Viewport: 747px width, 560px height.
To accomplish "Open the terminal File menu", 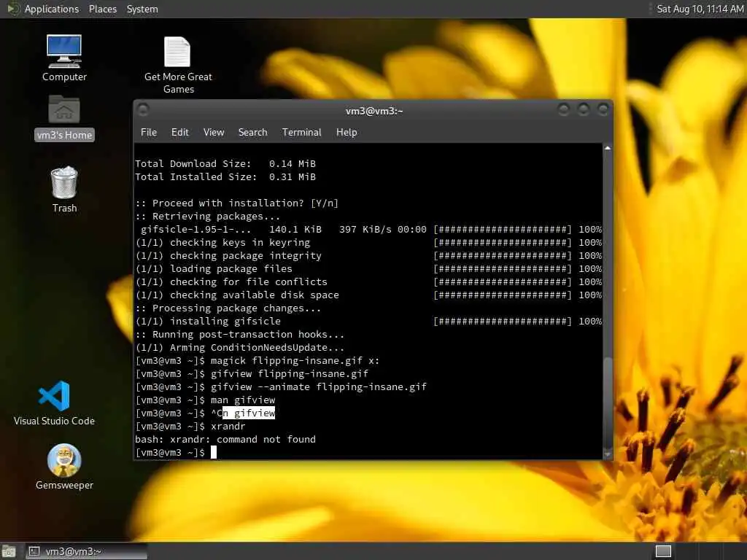I will pos(149,133).
